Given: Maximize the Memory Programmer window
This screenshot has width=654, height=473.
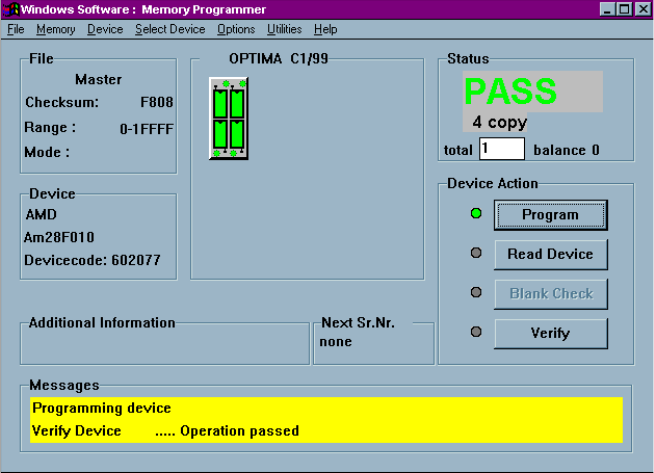Looking at the screenshot, I should pyautogui.click(x=624, y=9).
